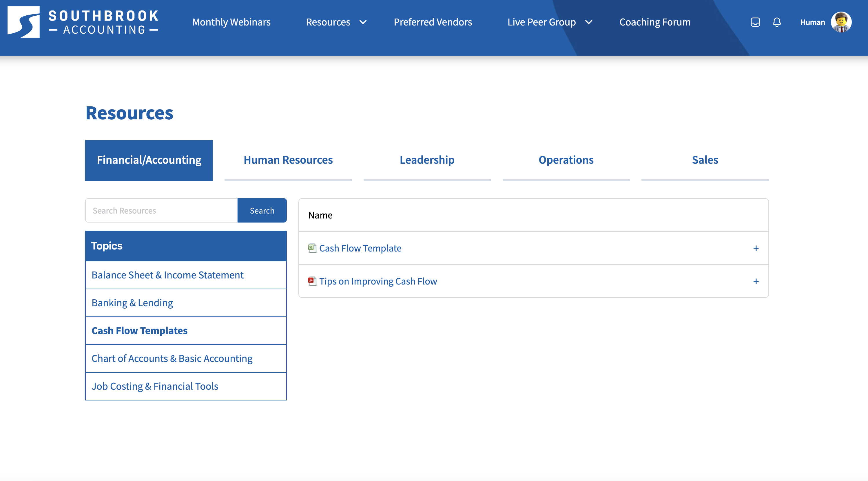Focus the Search Resources input field
Viewport: 868px width, 481px height.
pyautogui.click(x=161, y=211)
